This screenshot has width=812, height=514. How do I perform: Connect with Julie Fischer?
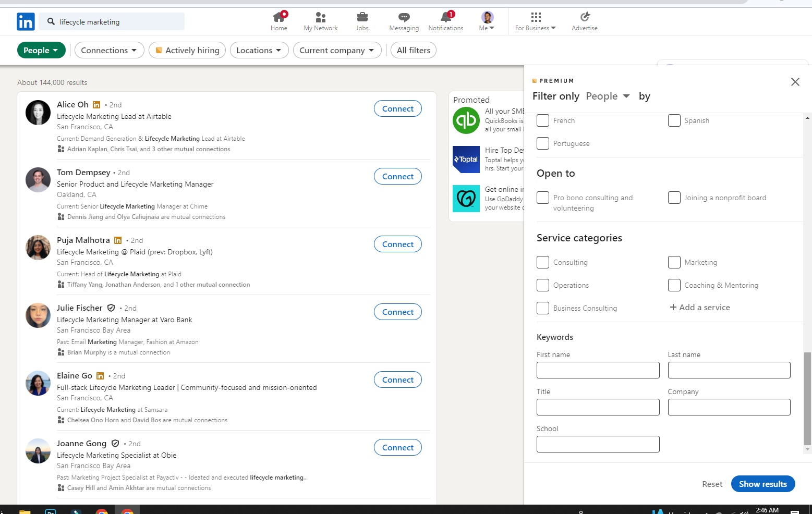(398, 312)
